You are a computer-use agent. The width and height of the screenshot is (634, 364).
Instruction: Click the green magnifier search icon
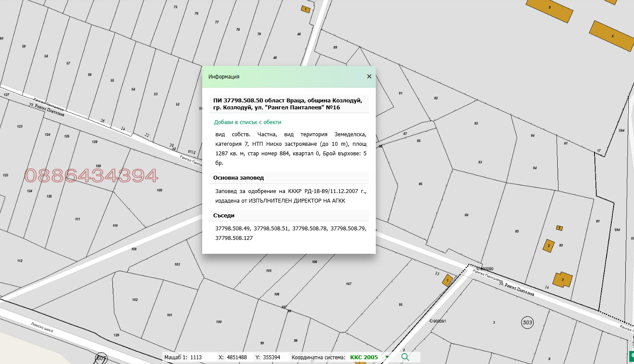[x=405, y=357]
